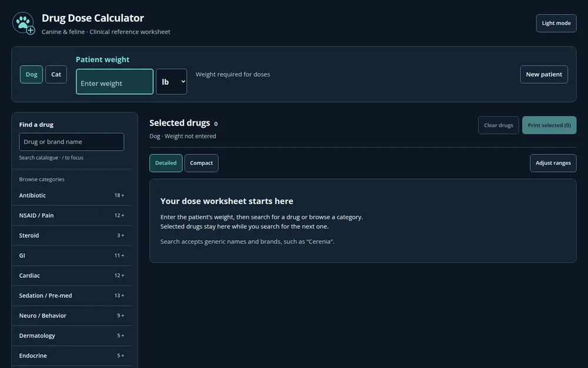The height and width of the screenshot is (368, 588).
Task: Click the New patient button
Action: point(544,74)
